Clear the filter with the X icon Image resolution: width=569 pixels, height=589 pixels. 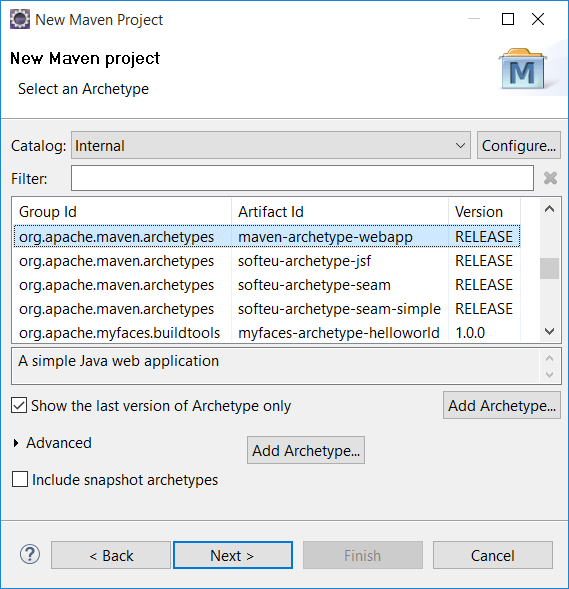pos(550,178)
